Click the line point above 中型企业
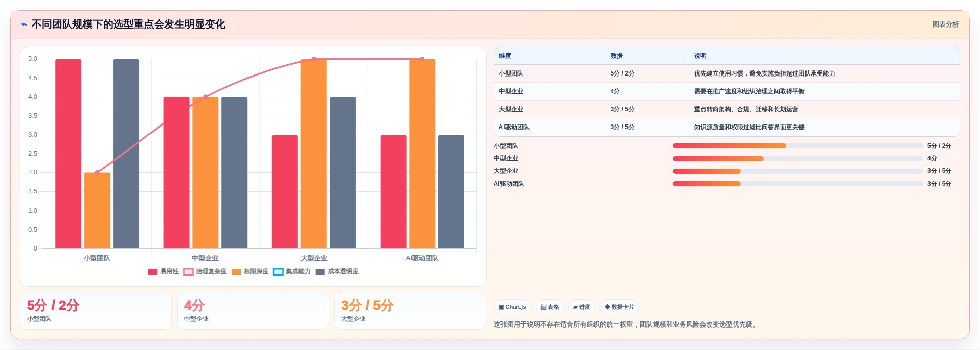This screenshot has height=350, width=980. click(x=206, y=97)
